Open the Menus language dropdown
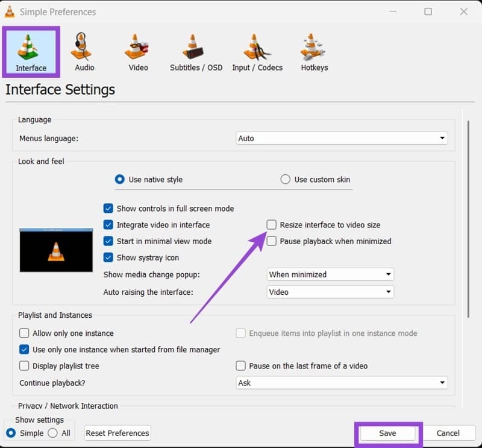Screen dimensions: 482x448 (x=341, y=137)
